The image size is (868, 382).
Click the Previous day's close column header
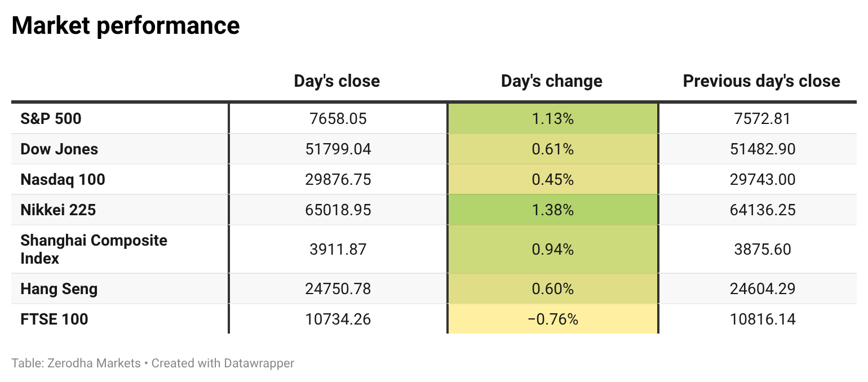pos(761,81)
